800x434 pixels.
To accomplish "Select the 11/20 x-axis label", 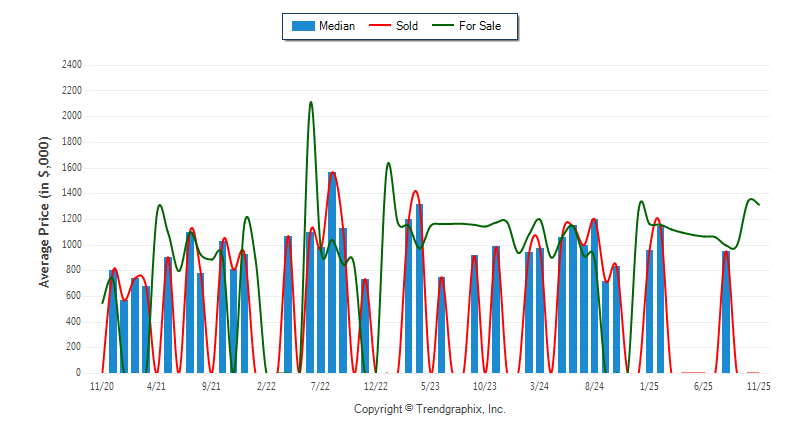I will 102,385.
